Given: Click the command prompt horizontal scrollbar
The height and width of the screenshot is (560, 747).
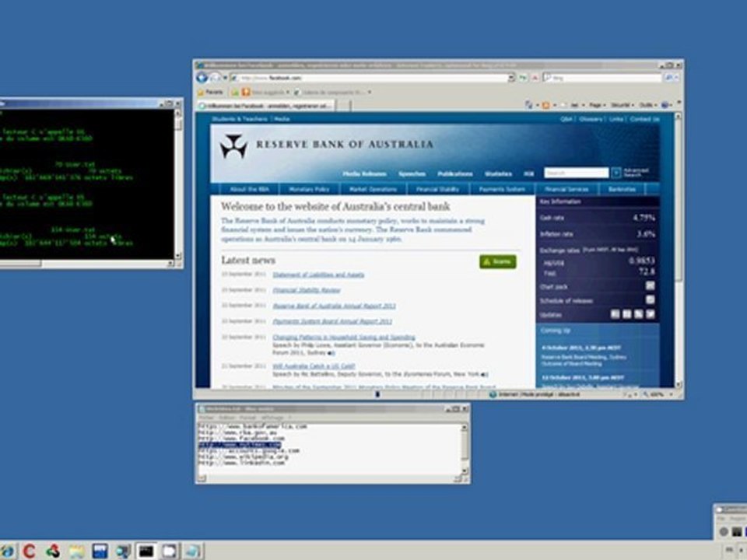Looking at the screenshot, I should tap(86, 263).
